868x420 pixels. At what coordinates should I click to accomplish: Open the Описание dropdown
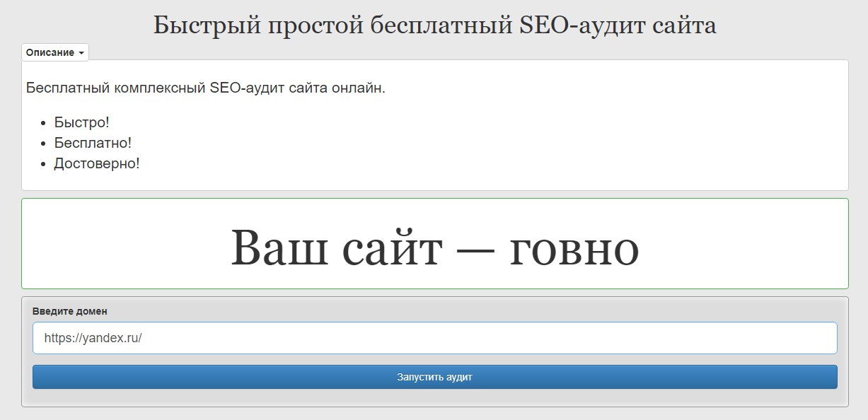(x=55, y=53)
